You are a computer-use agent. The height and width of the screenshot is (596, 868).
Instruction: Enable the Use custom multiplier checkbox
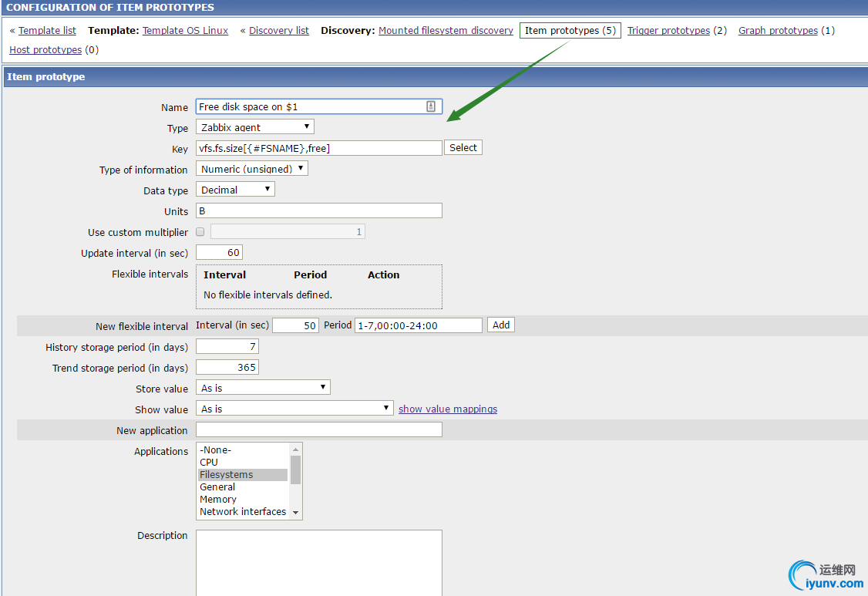200,232
